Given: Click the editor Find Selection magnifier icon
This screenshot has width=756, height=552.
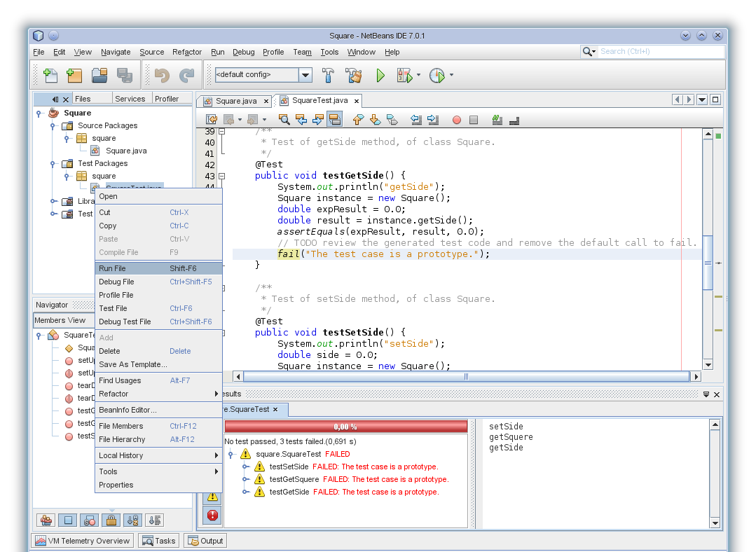Looking at the screenshot, I should [284, 120].
